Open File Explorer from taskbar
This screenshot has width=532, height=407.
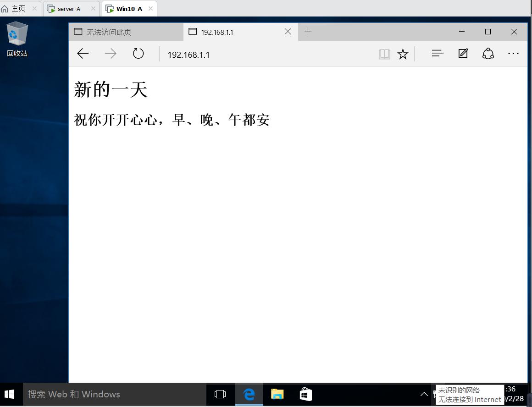click(277, 394)
